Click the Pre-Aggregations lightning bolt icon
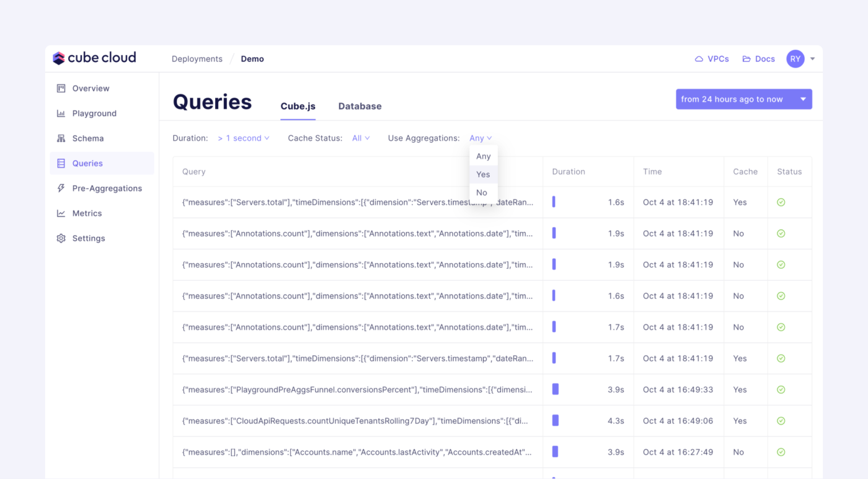 click(x=61, y=189)
